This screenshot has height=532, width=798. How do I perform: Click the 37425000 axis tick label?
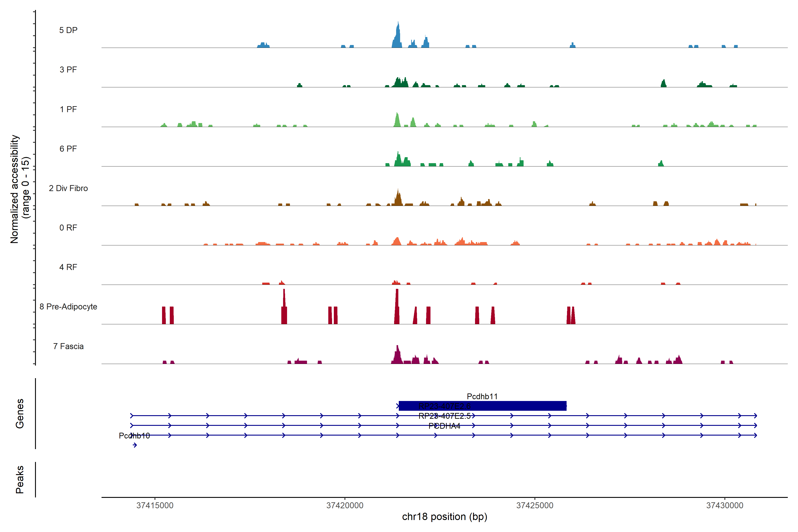pos(535,506)
